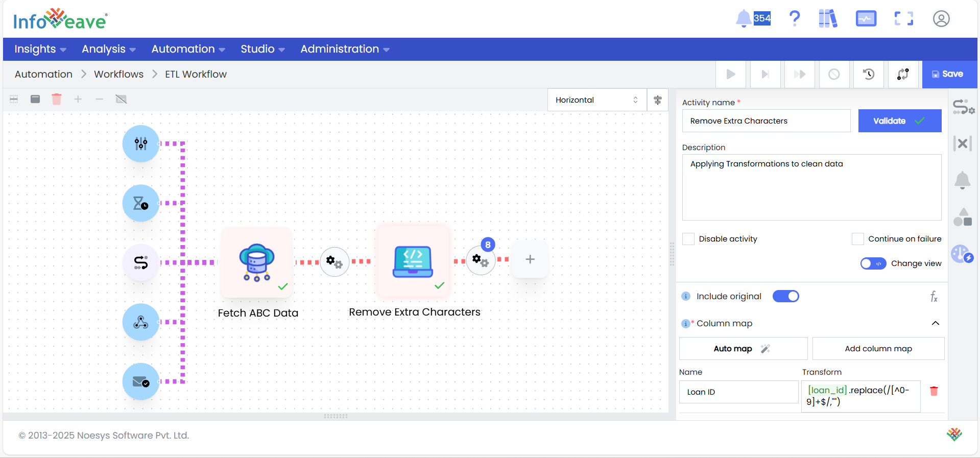Check the Disable activity checkbox
The width and height of the screenshot is (980, 458).
(x=688, y=239)
